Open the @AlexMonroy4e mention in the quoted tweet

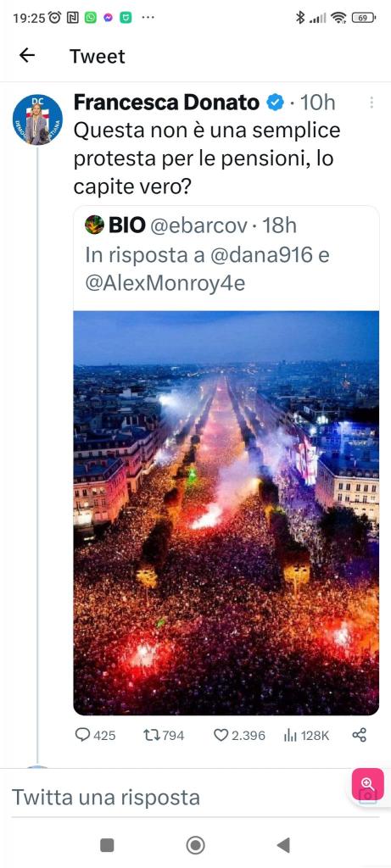[165, 283]
